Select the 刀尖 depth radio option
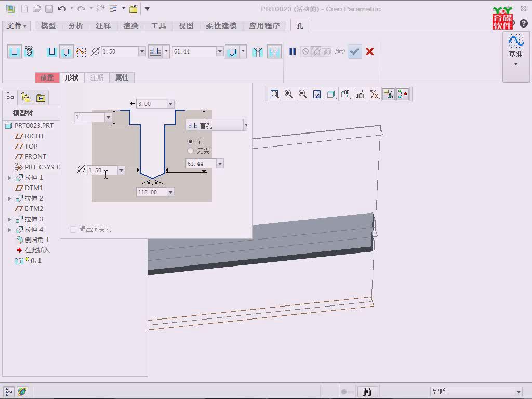Image resolution: width=532 pixels, height=399 pixels. [190, 151]
